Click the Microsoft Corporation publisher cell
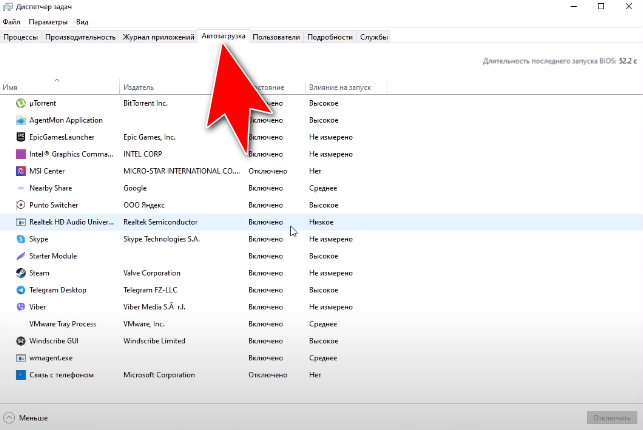643x430 pixels. 159,375
